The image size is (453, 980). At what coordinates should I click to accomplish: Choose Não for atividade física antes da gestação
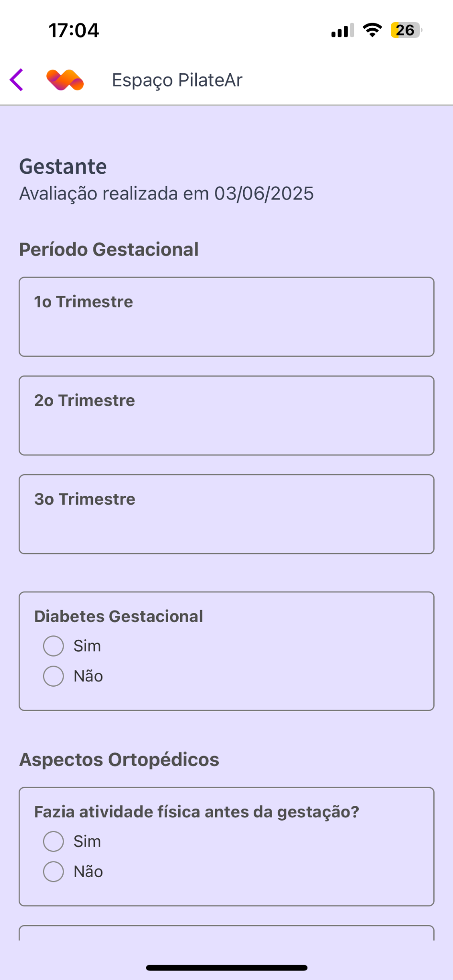coord(54,871)
